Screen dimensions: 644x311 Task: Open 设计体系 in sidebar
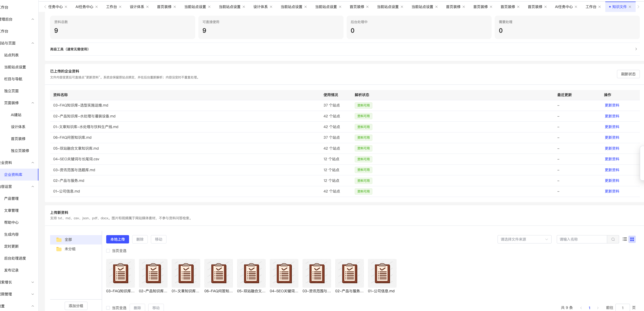[x=18, y=127]
